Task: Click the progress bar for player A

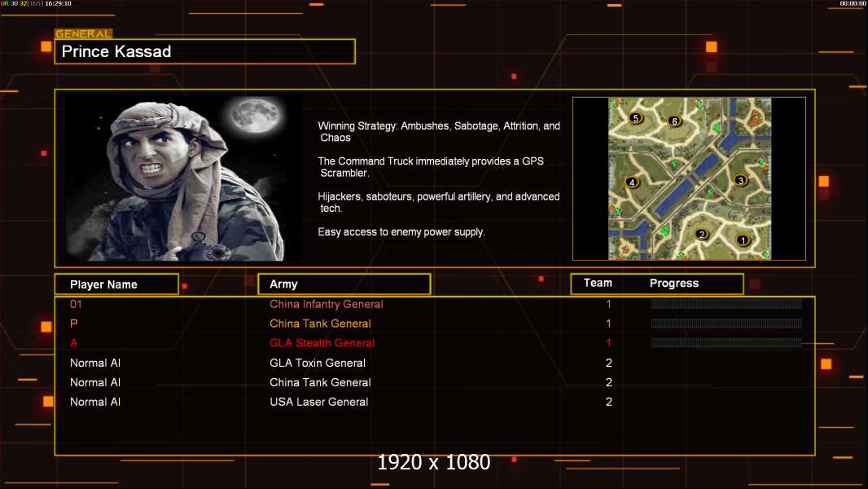Action: click(726, 343)
